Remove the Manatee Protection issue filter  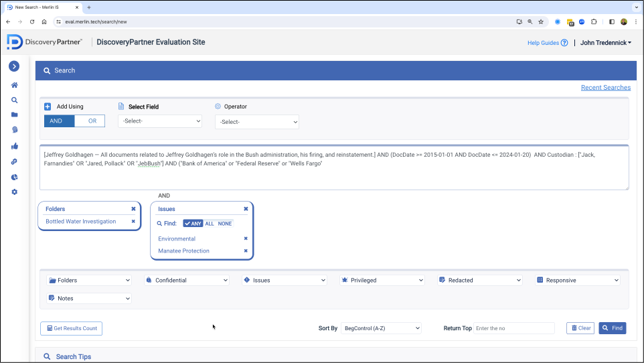click(246, 251)
